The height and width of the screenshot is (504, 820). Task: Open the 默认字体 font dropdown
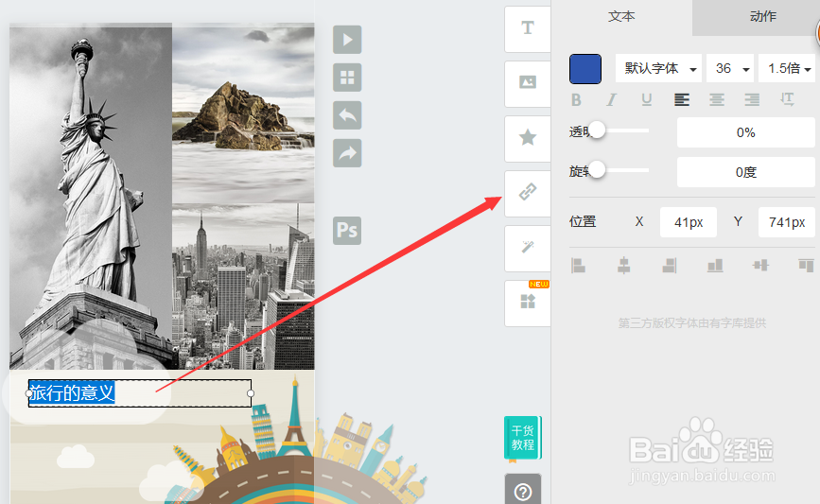658,68
